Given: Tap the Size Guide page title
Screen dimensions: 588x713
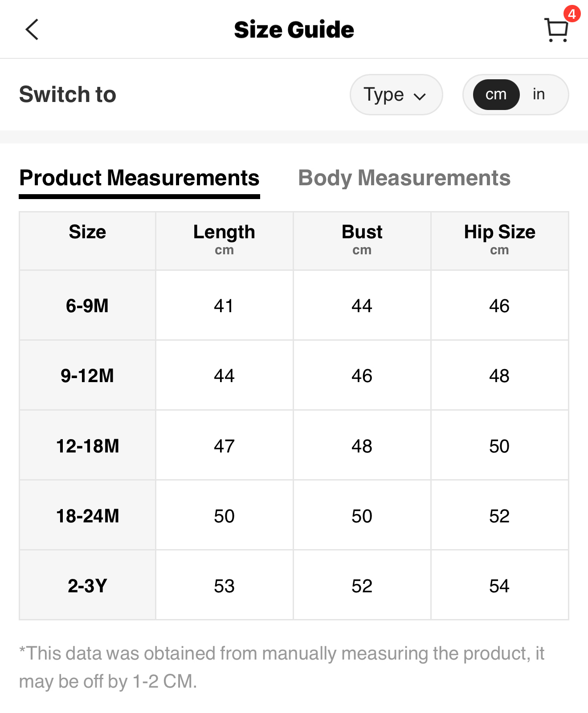Looking at the screenshot, I should 294,30.
